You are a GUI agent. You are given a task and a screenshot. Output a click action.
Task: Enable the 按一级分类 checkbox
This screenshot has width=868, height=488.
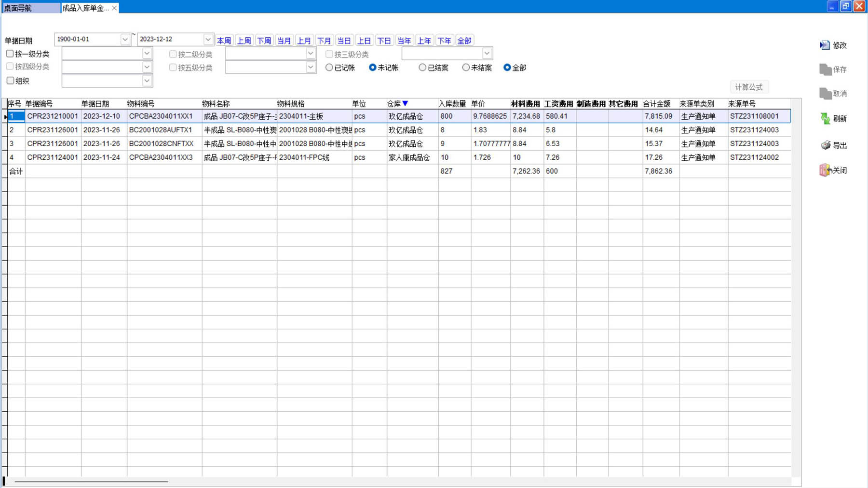(x=10, y=54)
